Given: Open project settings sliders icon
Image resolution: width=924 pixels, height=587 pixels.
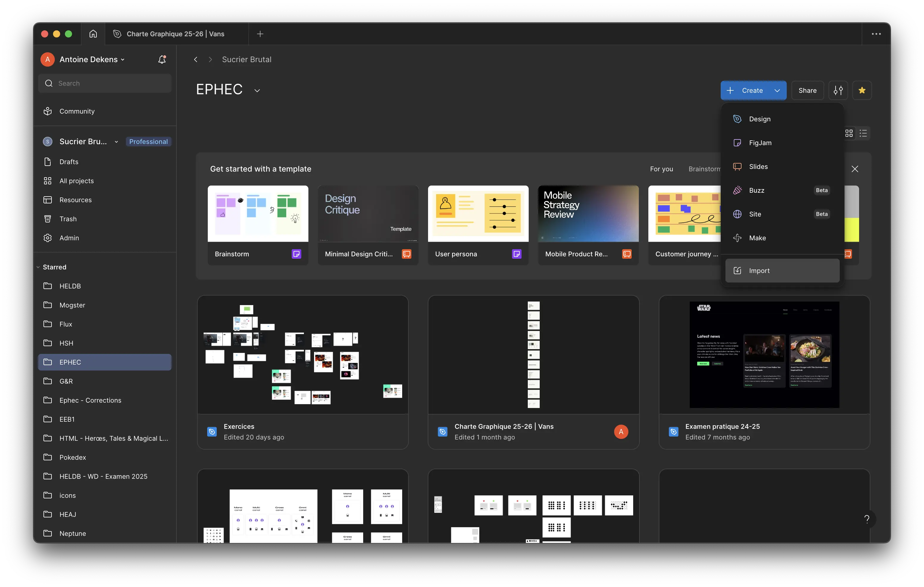Looking at the screenshot, I should coord(838,90).
